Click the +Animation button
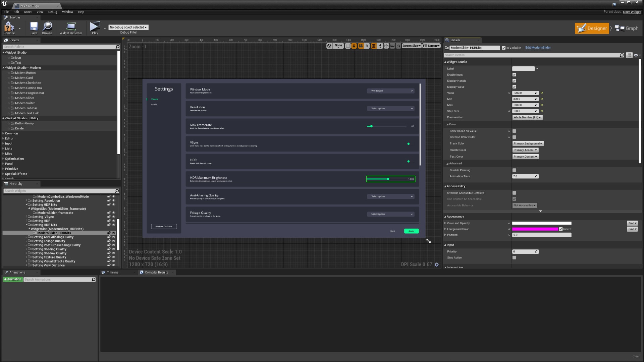Screen dimensions: 644x362 tap(13, 279)
